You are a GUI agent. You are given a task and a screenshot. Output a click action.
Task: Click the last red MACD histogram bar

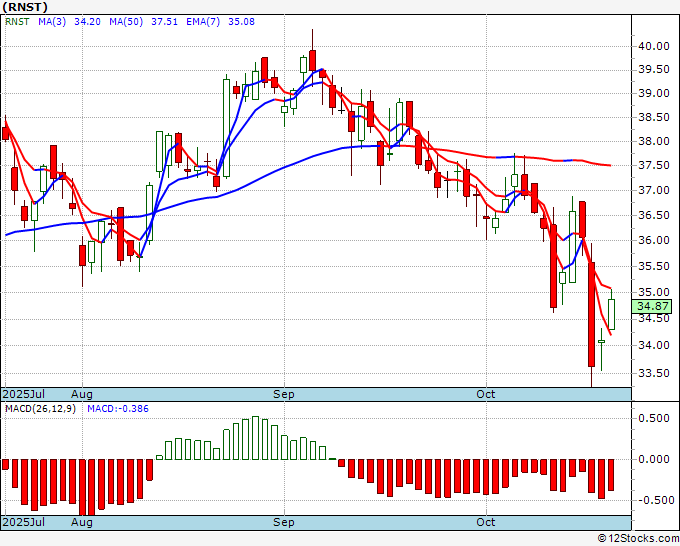coord(611,475)
